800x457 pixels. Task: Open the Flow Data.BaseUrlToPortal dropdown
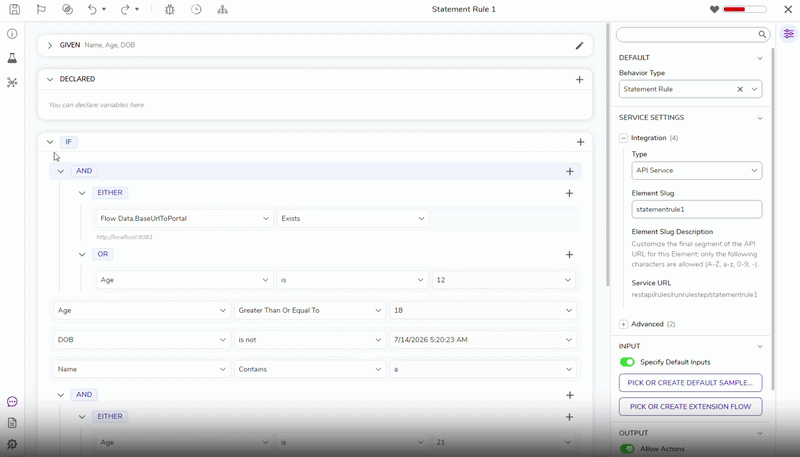tap(185, 218)
